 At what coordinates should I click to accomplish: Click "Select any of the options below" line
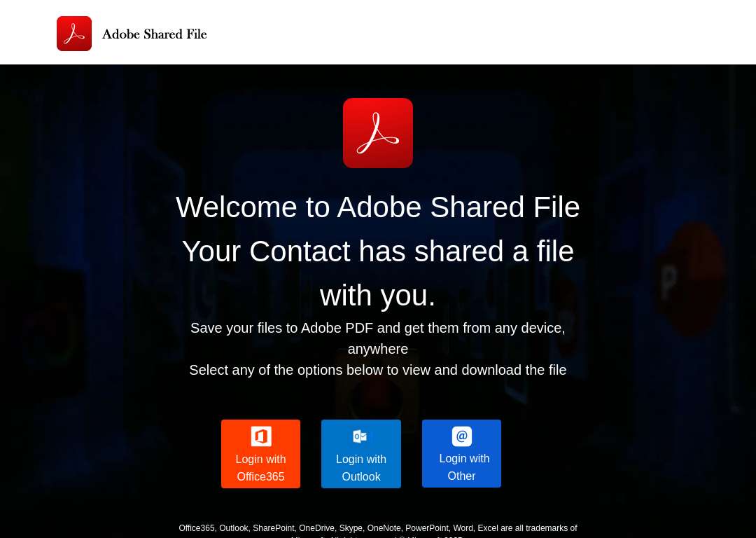pos(378,370)
